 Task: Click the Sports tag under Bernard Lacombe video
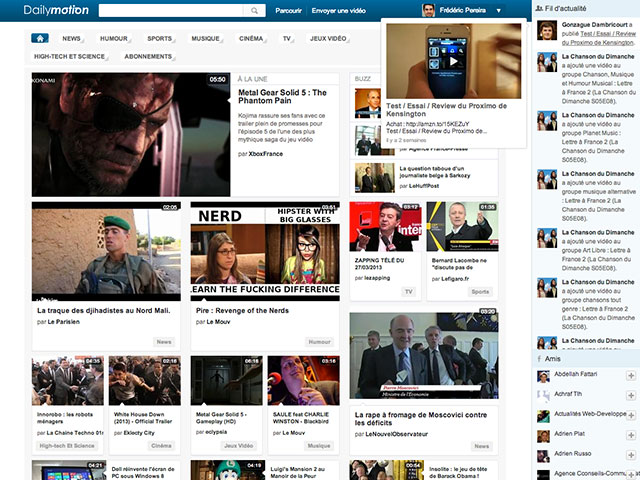[480, 292]
